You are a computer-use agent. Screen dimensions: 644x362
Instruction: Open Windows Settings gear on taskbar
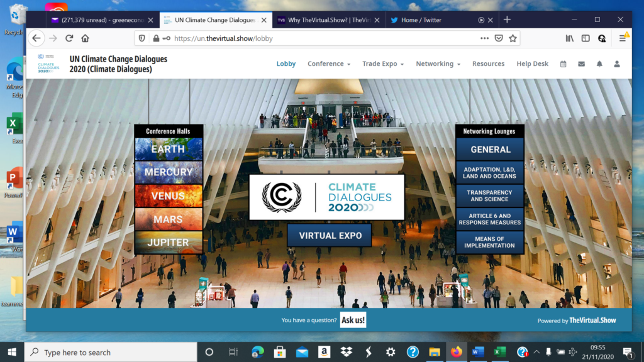(x=390, y=352)
